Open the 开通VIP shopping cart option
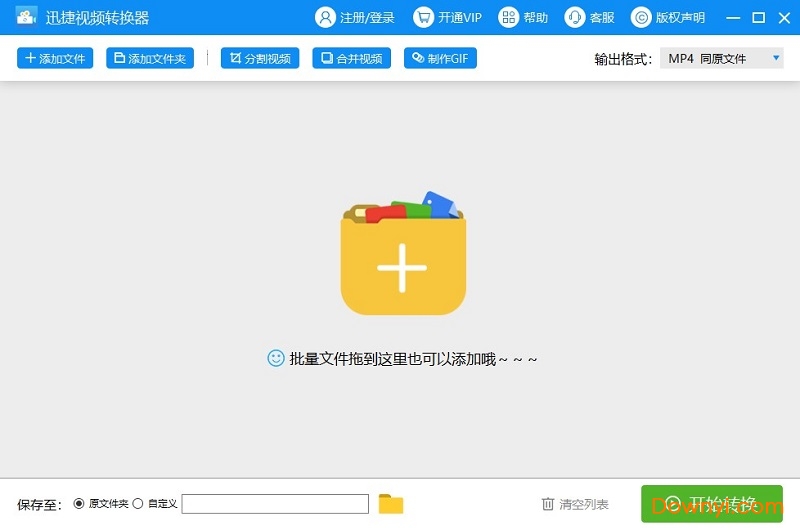The image size is (800, 530). click(447, 17)
